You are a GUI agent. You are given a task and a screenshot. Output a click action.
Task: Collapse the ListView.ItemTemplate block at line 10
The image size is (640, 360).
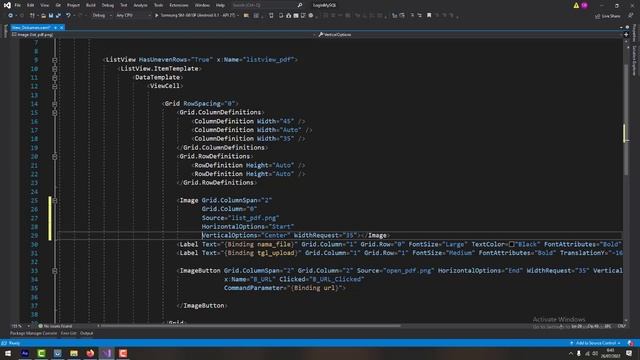55,69
